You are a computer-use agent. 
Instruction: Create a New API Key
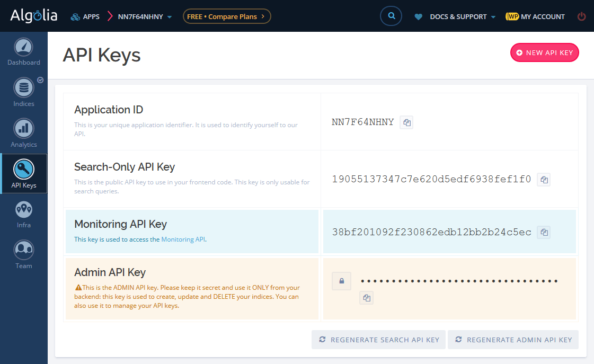tap(544, 52)
